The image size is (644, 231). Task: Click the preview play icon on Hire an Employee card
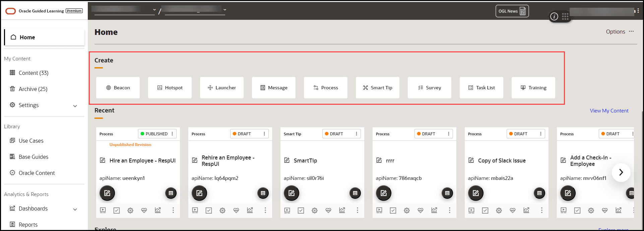pos(103,210)
